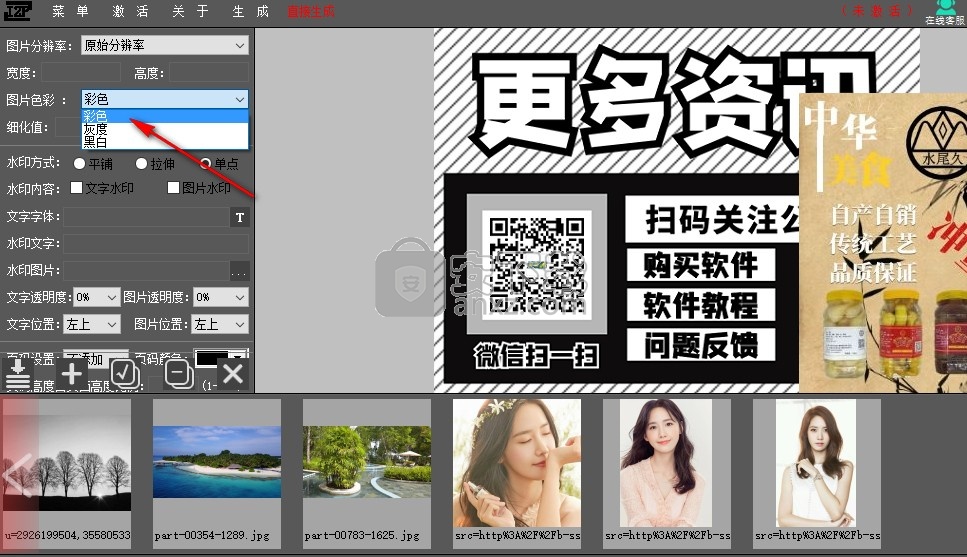967x557 pixels.
Task: Click the QR code preview image
Action: (x=537, y=265)
